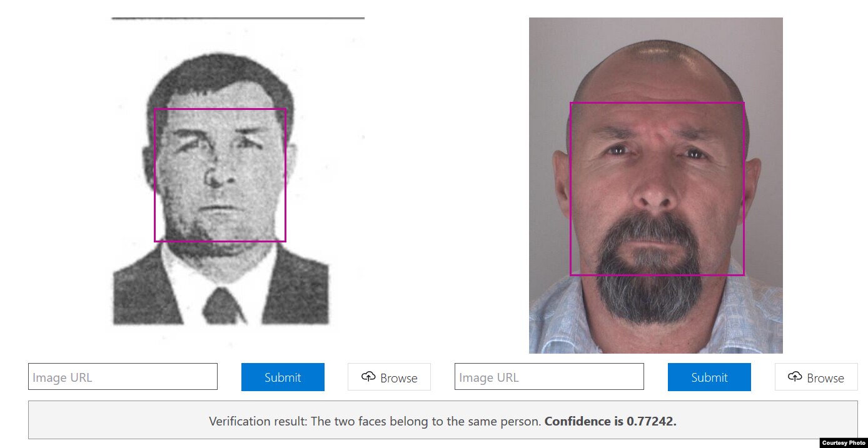868x448 pixels.
Task: Click the magenta face box border on left photo
Action: pos(154,175)
